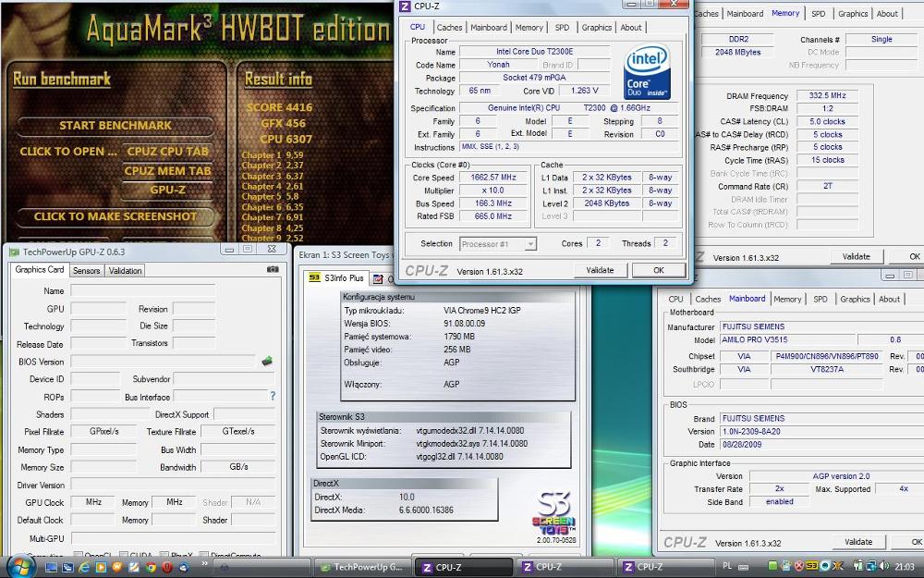924x578 pixels.
Task: Launch Internet Explorer from quick launch
Action: 84,568
